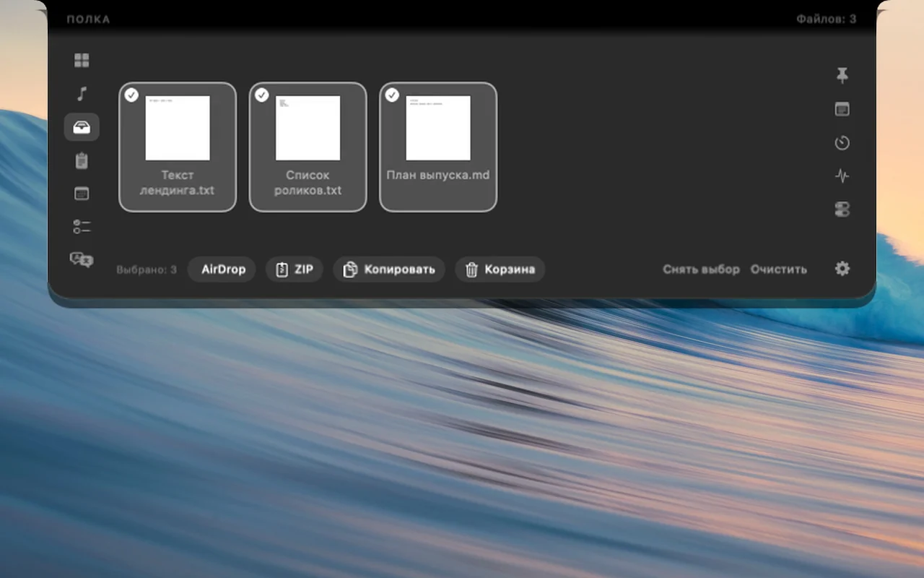Open the checklist reminders sidebar icon
Viewport: 924px width, 578px height.
(82, 227)
